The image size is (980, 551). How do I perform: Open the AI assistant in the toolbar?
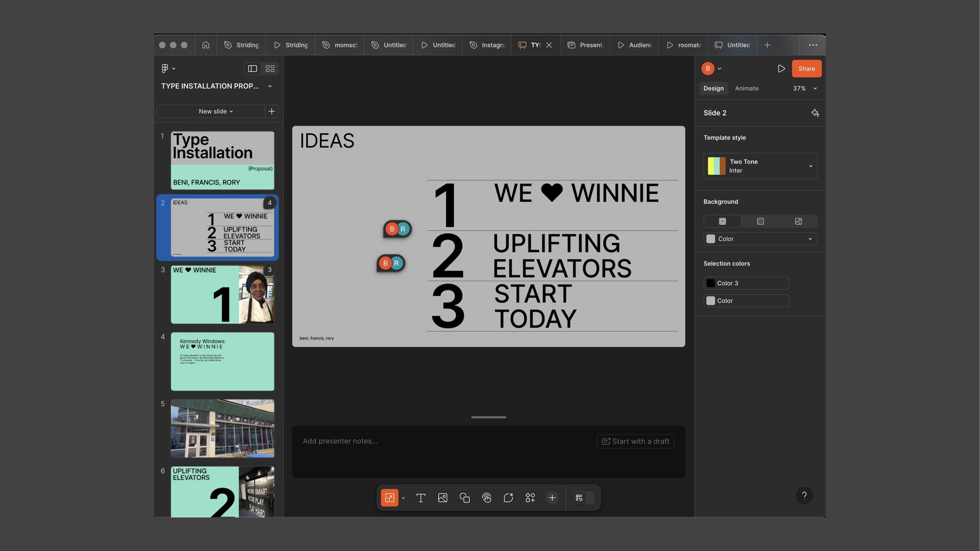508,497
